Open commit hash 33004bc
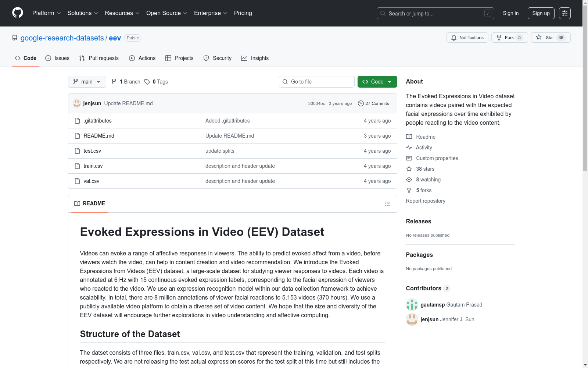This screenshot has height=368, width=588. tap(317, 103)
